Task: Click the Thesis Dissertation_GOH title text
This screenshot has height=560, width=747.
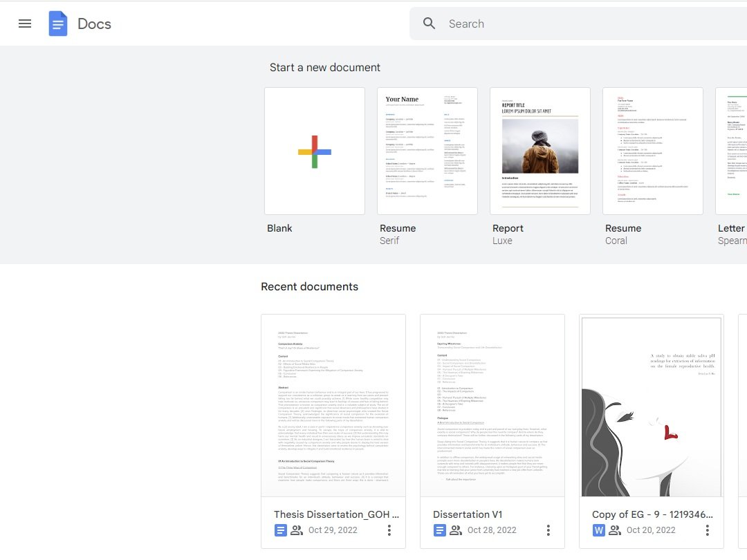Action: point(336,514)
